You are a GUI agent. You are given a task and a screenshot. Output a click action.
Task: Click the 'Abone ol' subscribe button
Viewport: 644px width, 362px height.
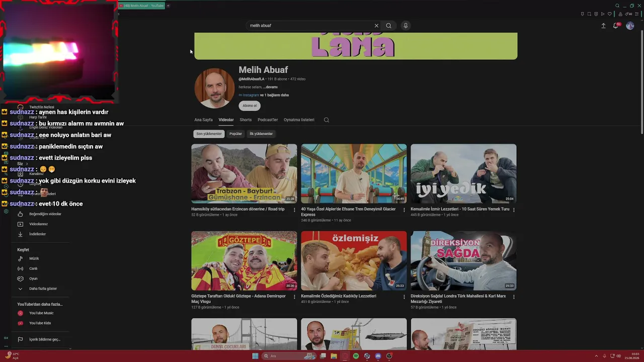[x=250, y=106]
